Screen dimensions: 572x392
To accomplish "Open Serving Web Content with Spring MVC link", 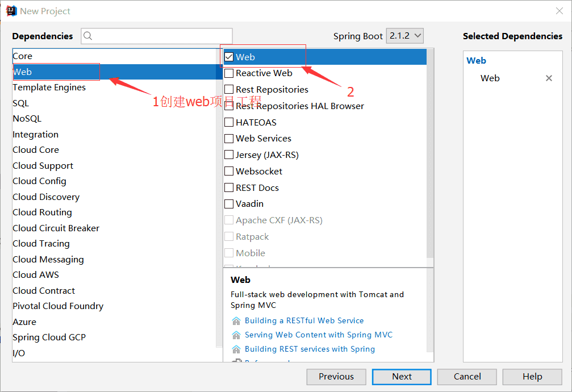I will [319, 335].
